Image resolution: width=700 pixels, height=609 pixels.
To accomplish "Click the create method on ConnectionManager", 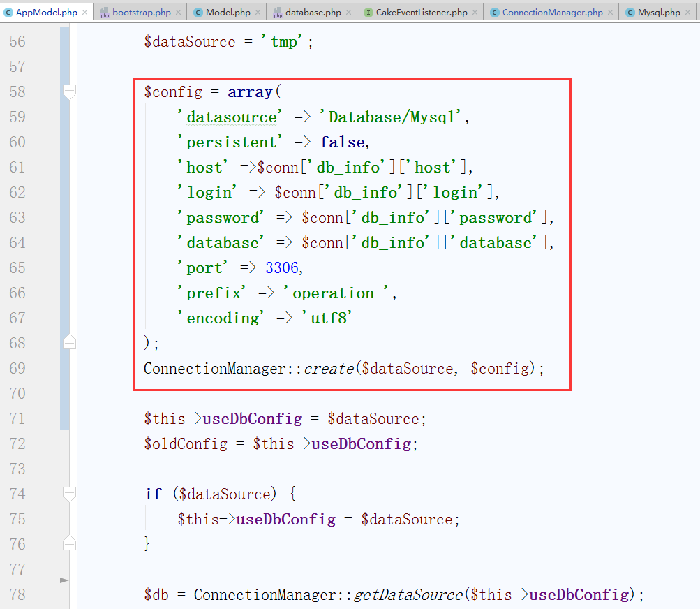I will (x=328, y=369).
